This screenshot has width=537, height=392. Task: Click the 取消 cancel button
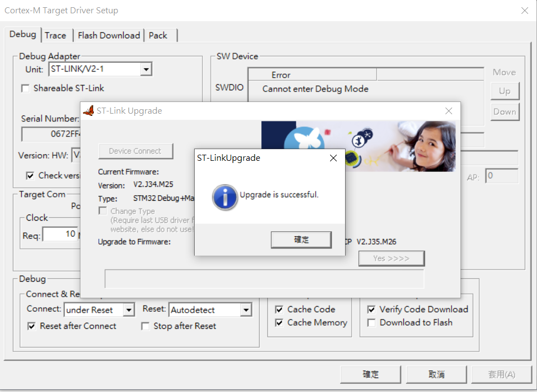pyautogui.click(x=436, y=375)
